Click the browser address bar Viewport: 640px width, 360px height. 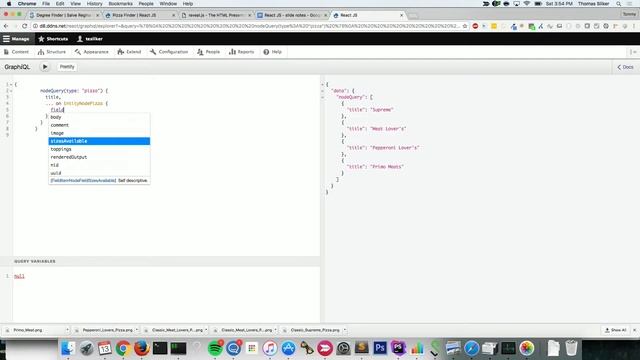coord(249,26)
